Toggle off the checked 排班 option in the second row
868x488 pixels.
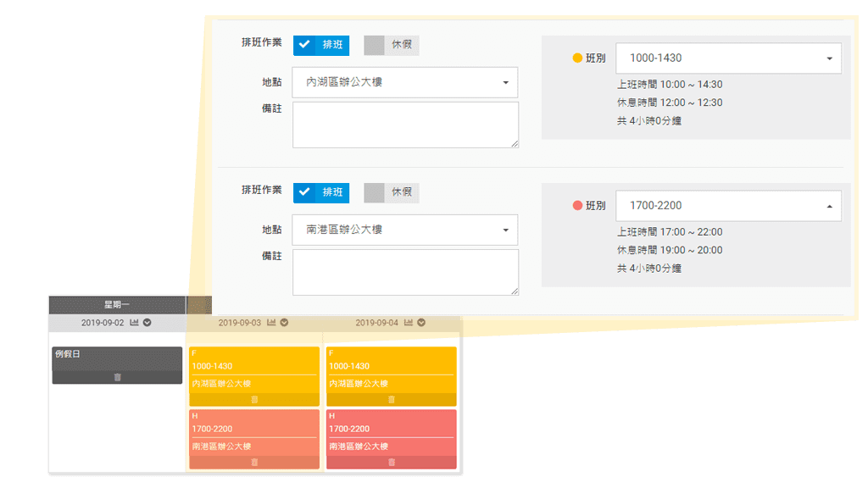pos(321,192)
